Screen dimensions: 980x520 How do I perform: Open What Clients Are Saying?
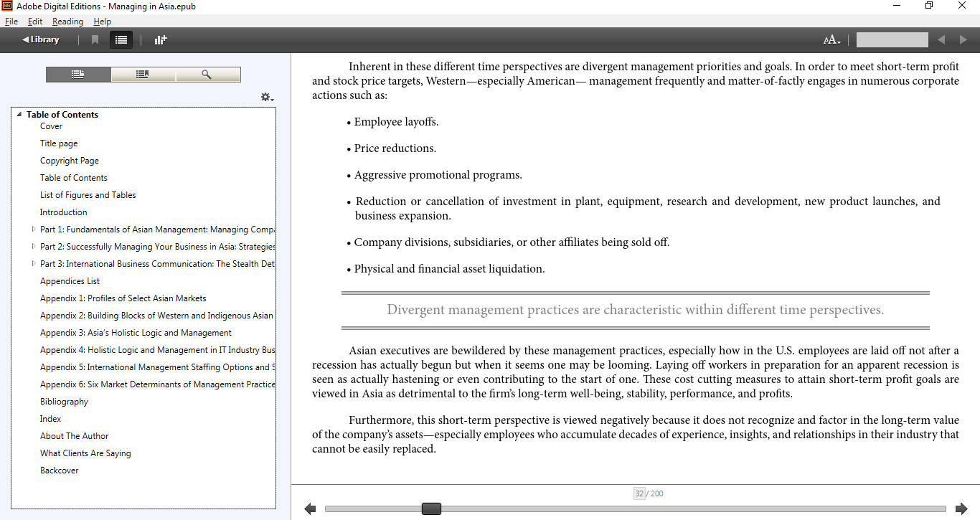coord(85,453)
